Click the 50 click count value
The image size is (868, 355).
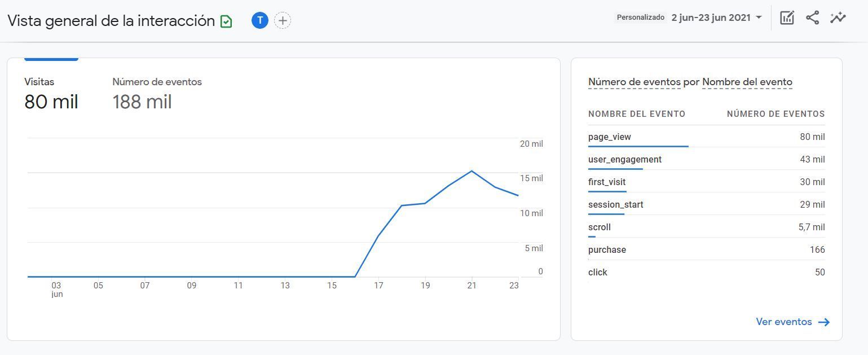820,272
